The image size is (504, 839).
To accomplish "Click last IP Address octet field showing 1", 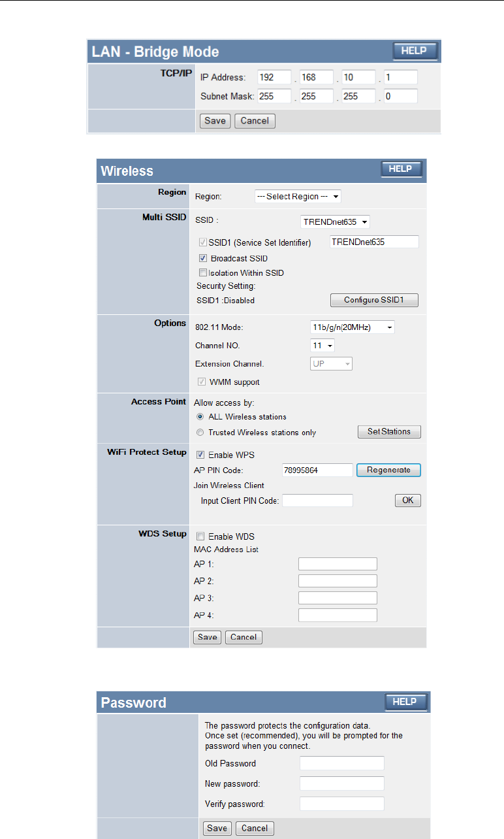I will click(401, 77).
